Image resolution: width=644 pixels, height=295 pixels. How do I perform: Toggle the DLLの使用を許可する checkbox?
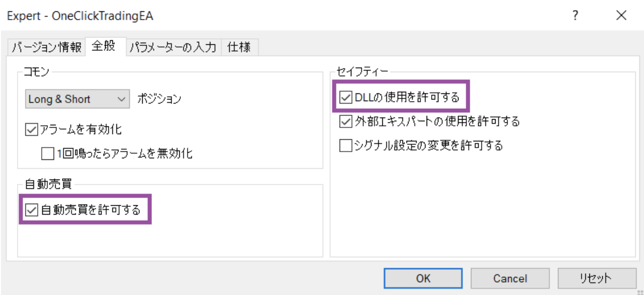(345, 96)
